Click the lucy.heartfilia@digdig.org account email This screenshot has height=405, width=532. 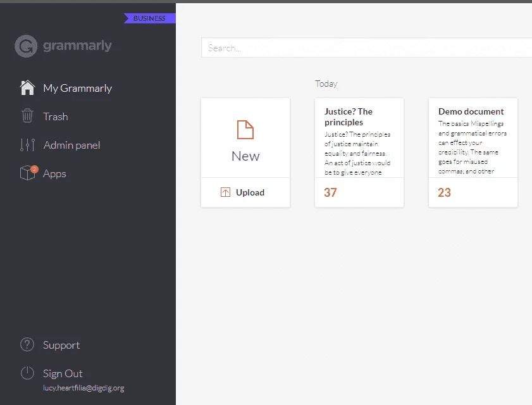(x=84, y=388)
